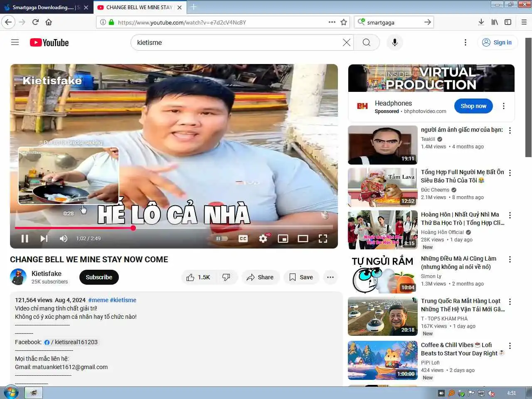This screenshot has width=532, height=399.
Task: Subscribe to Kietisfake channel
Action: [99, 277]
